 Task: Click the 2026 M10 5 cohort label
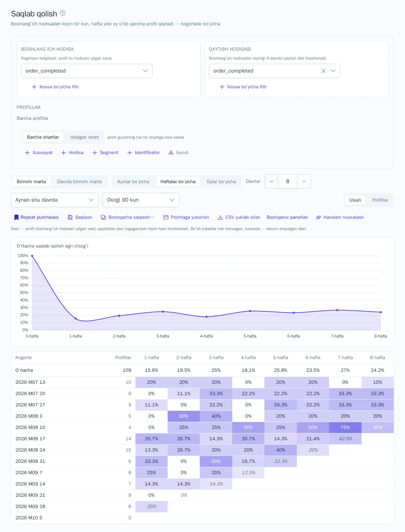click(29, 518)
